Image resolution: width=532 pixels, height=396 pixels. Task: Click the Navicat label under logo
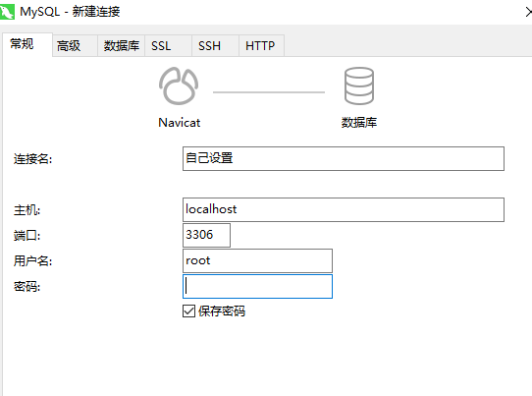180,123
